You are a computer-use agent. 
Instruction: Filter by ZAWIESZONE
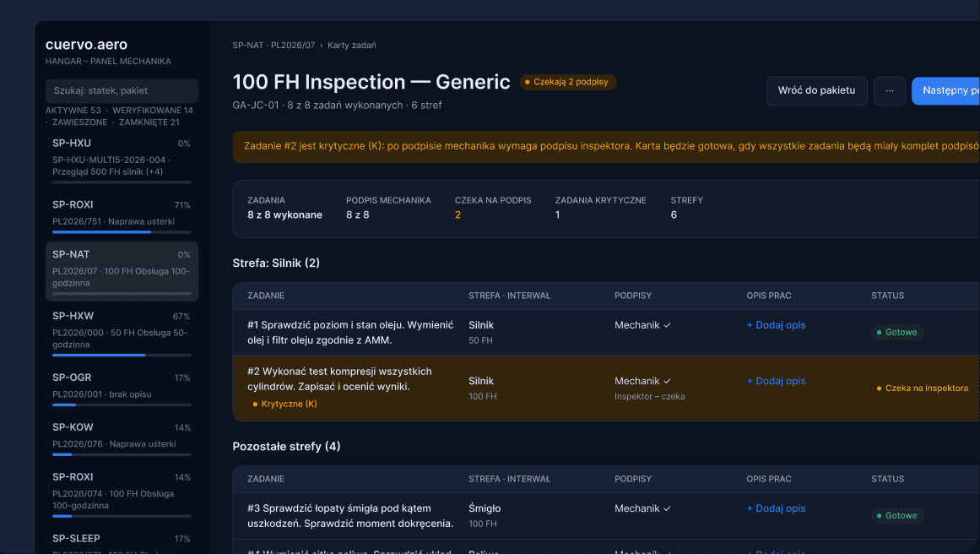pyautogui.click(x=79, y=122)
